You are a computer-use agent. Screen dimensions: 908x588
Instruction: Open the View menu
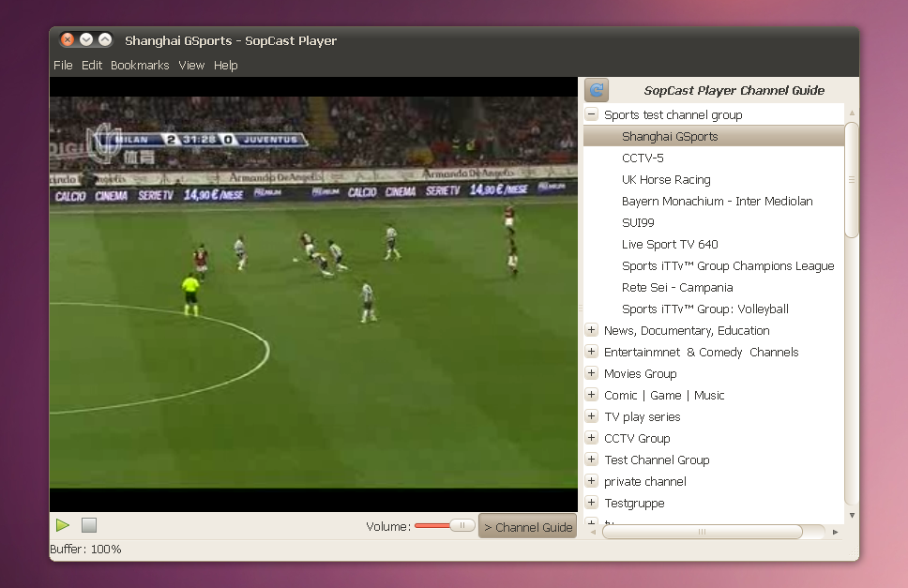point(191,66)
